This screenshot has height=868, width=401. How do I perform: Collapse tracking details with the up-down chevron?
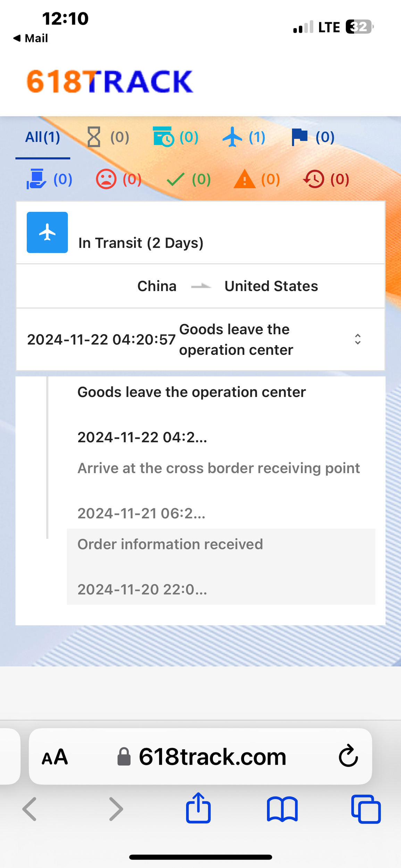[x=358, y=339]
